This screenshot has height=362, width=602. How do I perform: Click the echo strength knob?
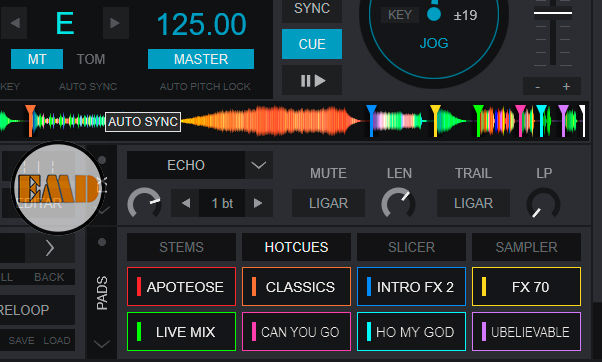[x=144, y=203]
